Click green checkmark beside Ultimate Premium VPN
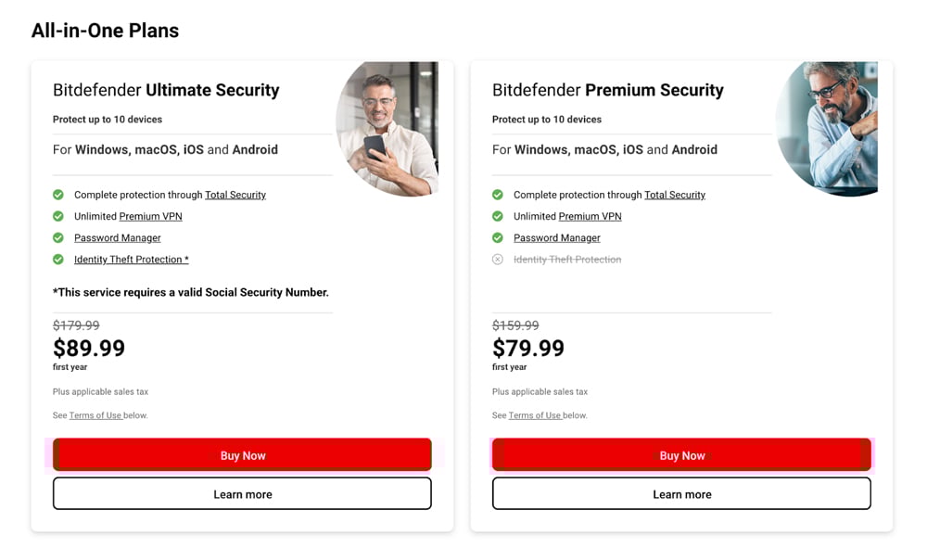This screenshot has height=560, width=927. [58, 216]
